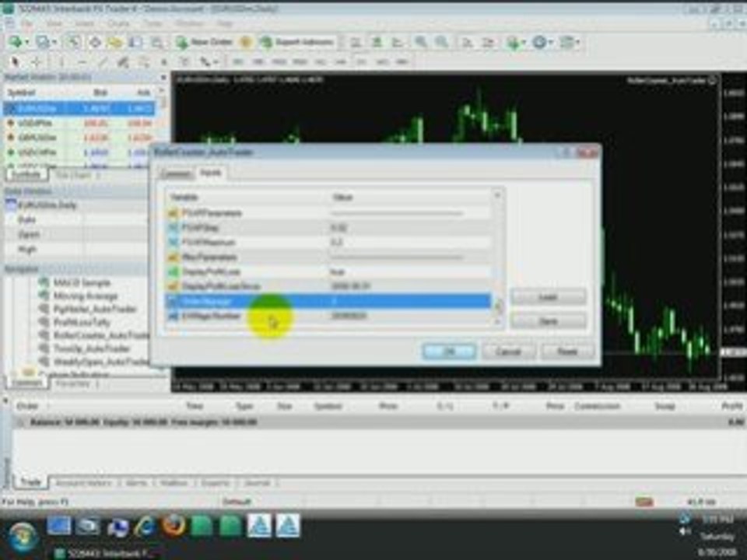Expand the New Chart dropdown arrow
The image size is (747, 560).
pyautogui.click(x=26, y=42)
